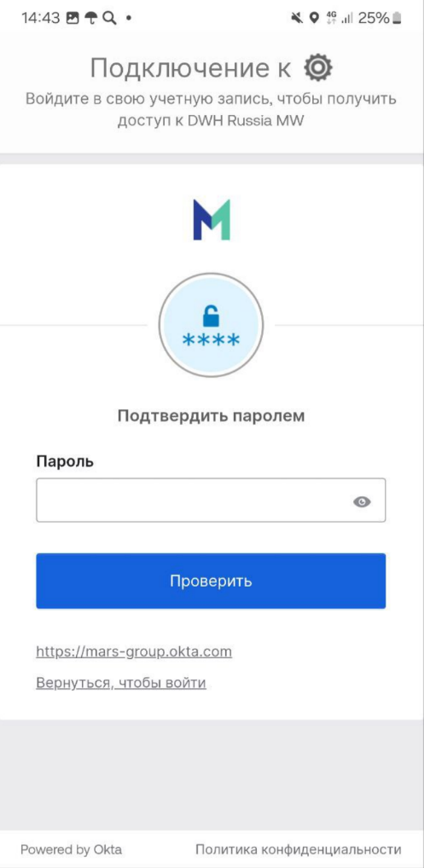Tap the Powered by Okta footer text

(72, 849)
